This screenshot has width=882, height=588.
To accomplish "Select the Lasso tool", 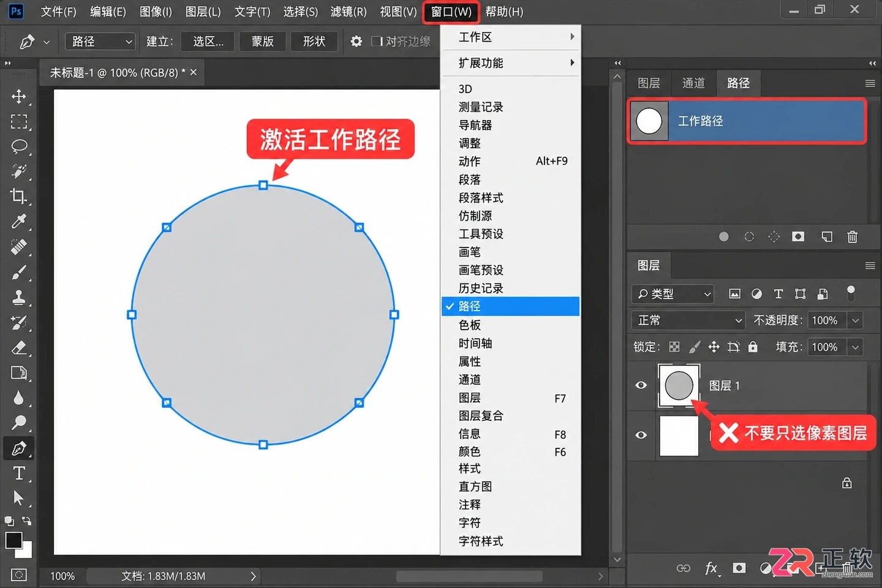I will point(19,147).
